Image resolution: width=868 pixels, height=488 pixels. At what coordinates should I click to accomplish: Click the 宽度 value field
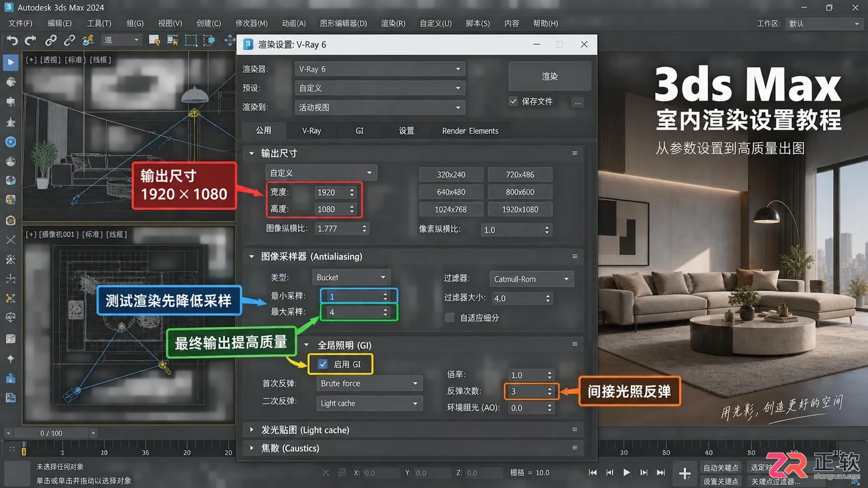pyautogui.click(x=331, y=192)
